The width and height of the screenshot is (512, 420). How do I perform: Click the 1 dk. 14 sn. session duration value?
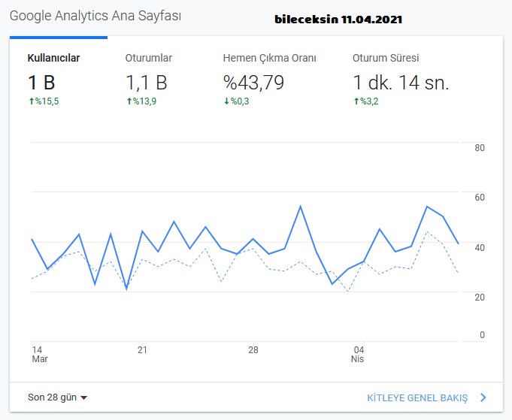coord(401,83)
